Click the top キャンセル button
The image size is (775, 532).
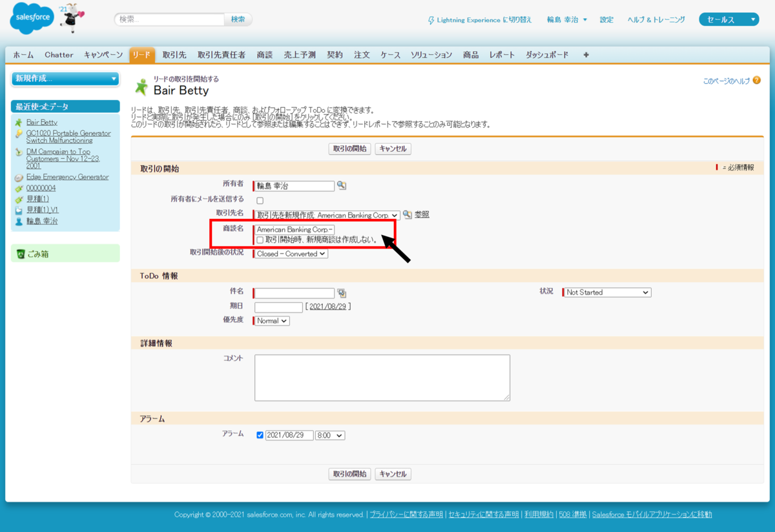[393, 148]
